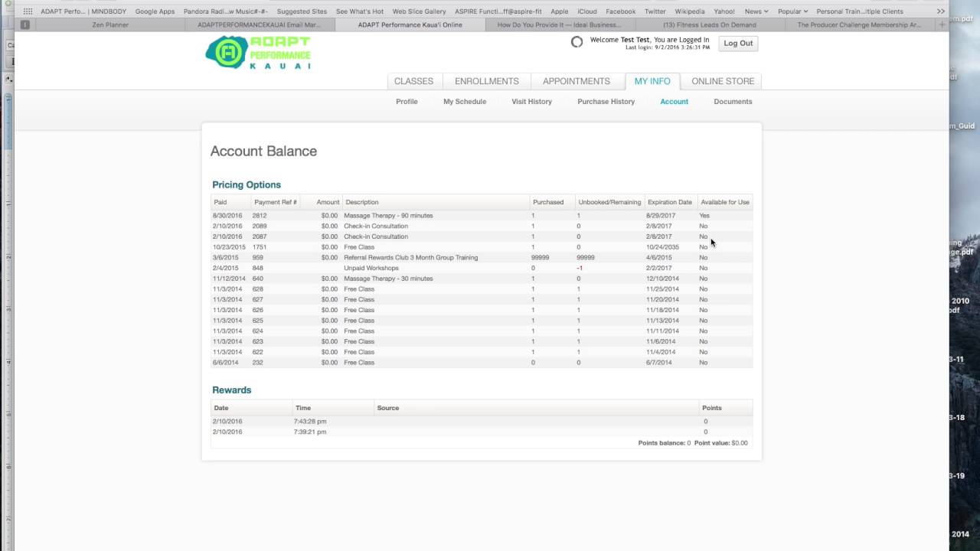Click the Unpaid Workshops description
The width and height of the screenshot is (980, 551).
[x=371, y=269]
